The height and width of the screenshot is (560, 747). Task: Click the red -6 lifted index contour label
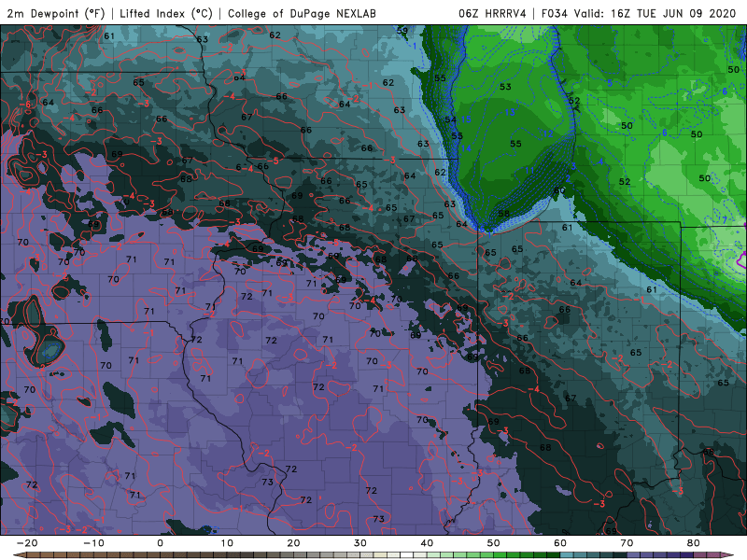(26, 105)
